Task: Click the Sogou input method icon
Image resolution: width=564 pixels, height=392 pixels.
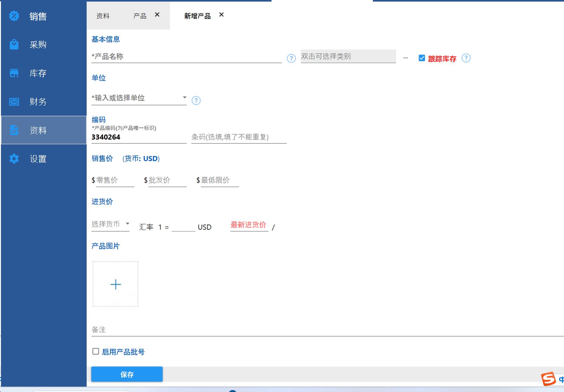Action: (548, 379)
